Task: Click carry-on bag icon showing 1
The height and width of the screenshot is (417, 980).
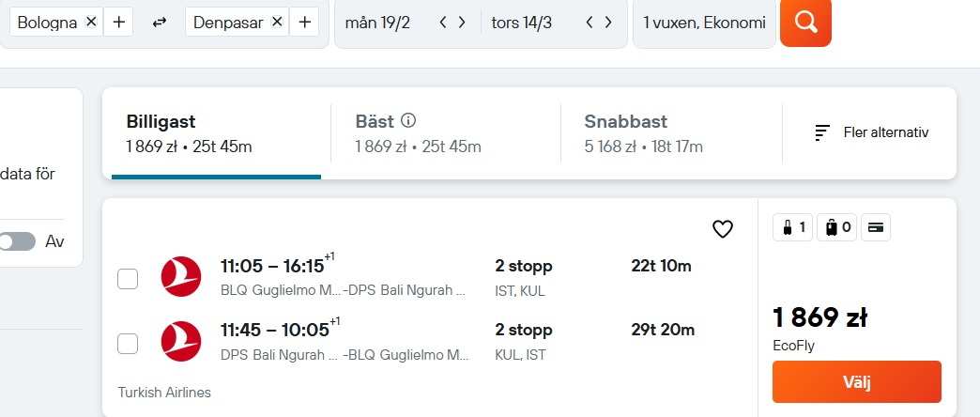Action: coord(792,227)
